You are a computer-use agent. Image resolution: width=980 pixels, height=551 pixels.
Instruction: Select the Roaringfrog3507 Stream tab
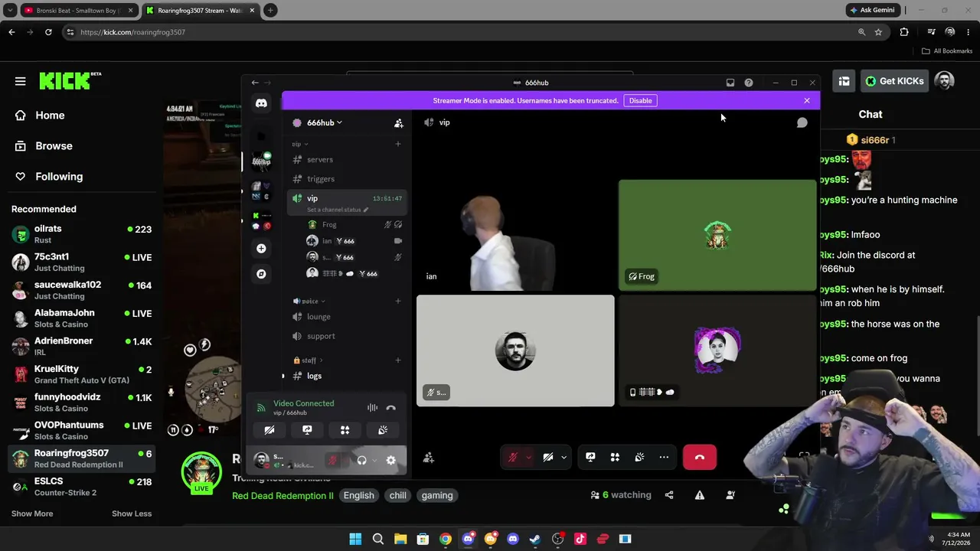pos(199,10)
